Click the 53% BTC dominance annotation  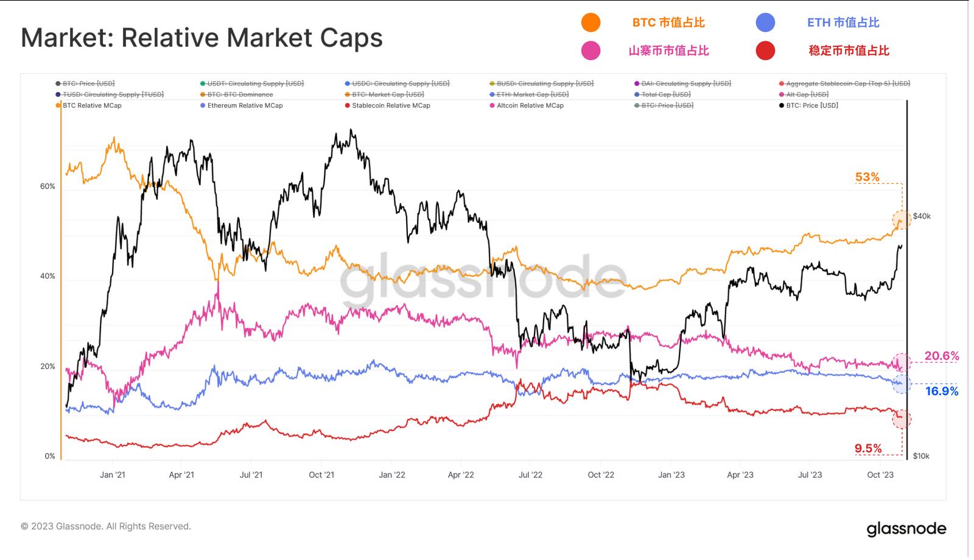[867, 177]
